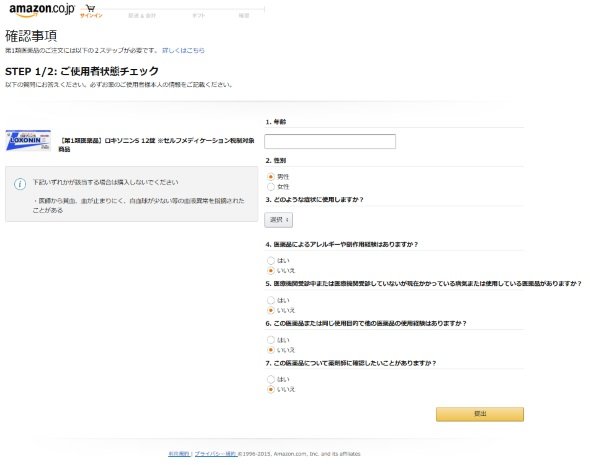Image resolution: width=590 pixels, height=465 pixels.
Task: Click the shopping cart icon in header
Action: (x=90, y=8)
